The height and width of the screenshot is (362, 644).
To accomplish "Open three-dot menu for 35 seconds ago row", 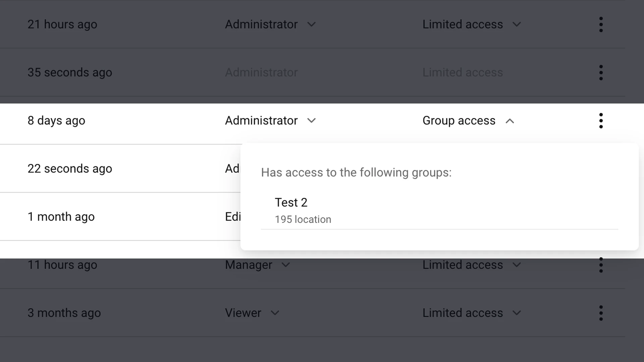I will (x=601, y=72).
